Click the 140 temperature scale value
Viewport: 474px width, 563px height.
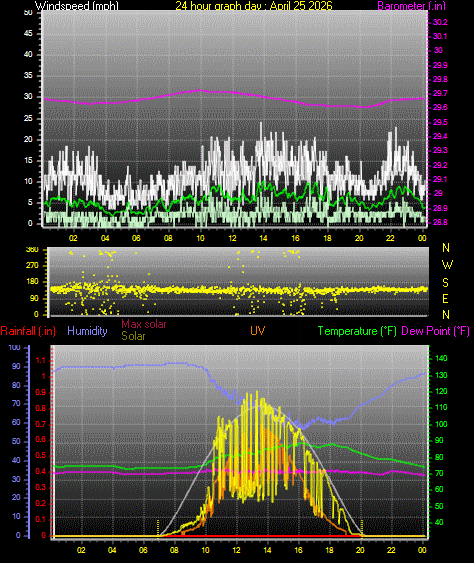click(441, 358)
